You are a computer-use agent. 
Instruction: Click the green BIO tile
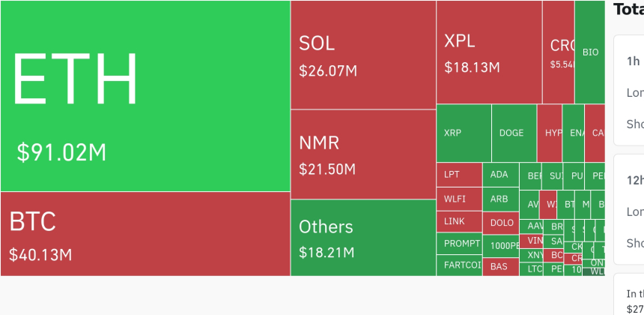click(x=590, y=52)
